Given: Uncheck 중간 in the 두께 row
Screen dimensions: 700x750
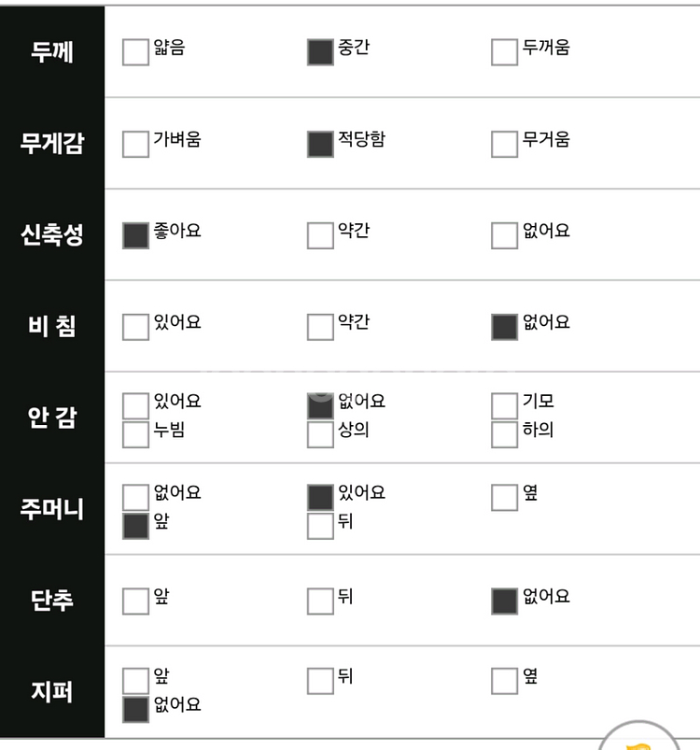Looking at the screenshot, I should pos(320,52).
